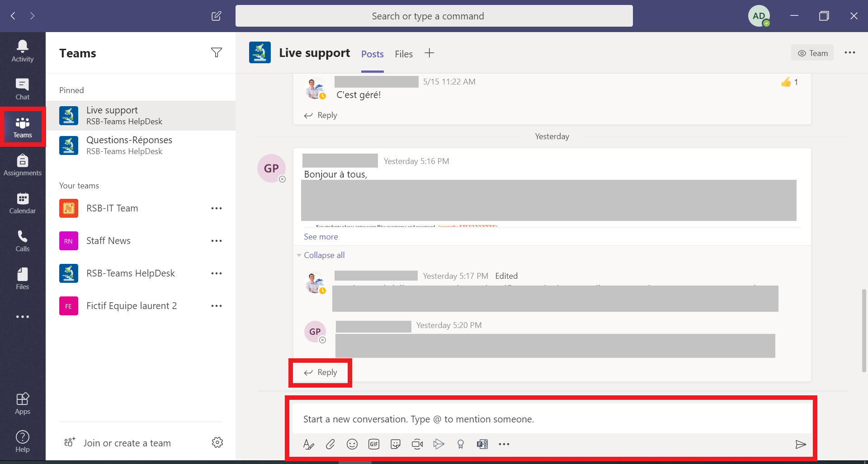Open Assignments in the app bar
The image size is (868, 464).
coord(23,165)
